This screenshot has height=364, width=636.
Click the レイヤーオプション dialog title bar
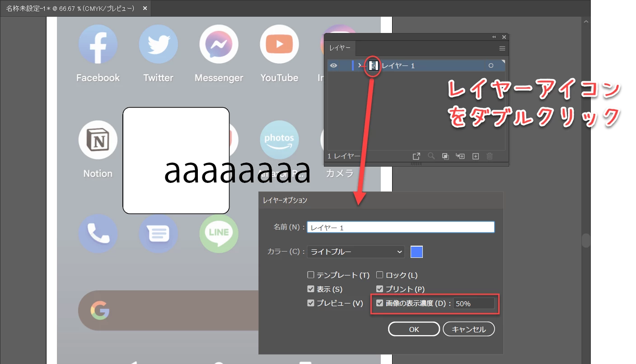(x=381, y=200)
